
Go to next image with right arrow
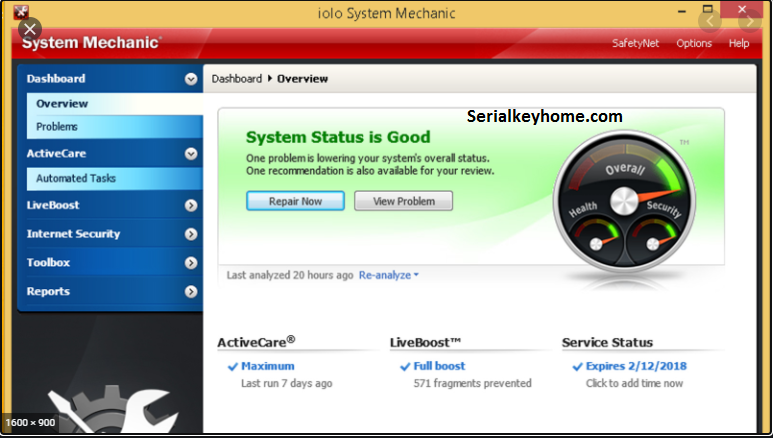click(x=749, y=21)
